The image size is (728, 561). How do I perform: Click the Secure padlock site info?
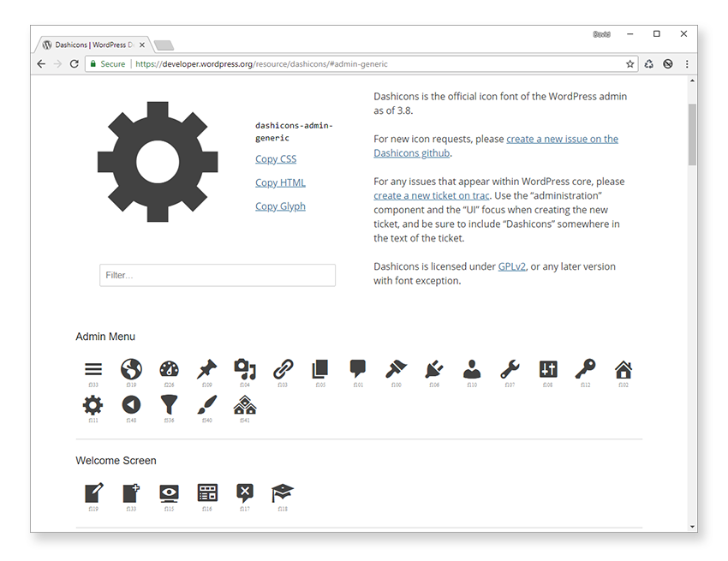(x=108, y=64)
